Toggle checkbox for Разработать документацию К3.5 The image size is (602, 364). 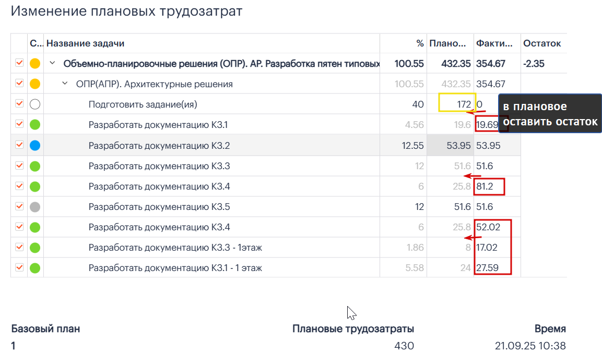[19, 206]
